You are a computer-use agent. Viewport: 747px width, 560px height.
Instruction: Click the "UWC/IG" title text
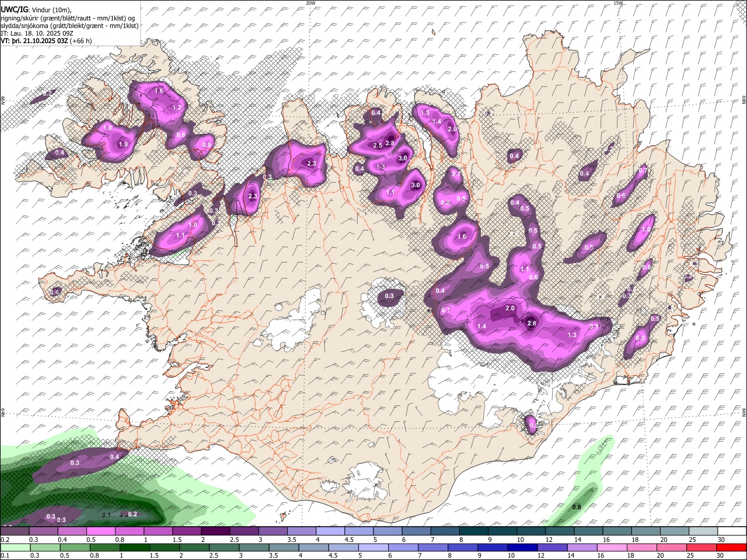tap(14, 9)
